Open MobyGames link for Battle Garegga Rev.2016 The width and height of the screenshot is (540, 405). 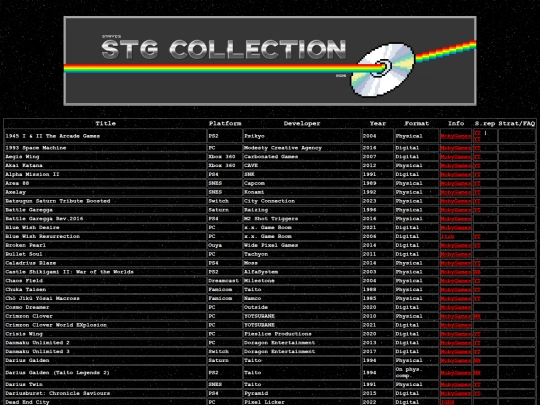point(456,219)
